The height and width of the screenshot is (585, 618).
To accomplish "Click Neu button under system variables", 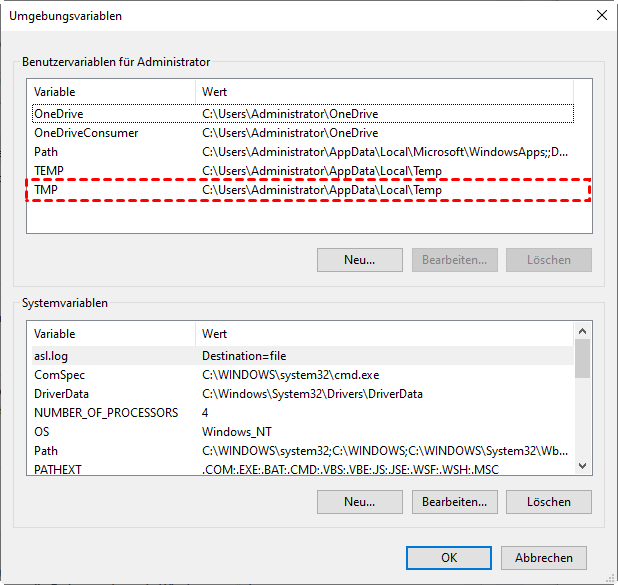I will coord(360,502).
